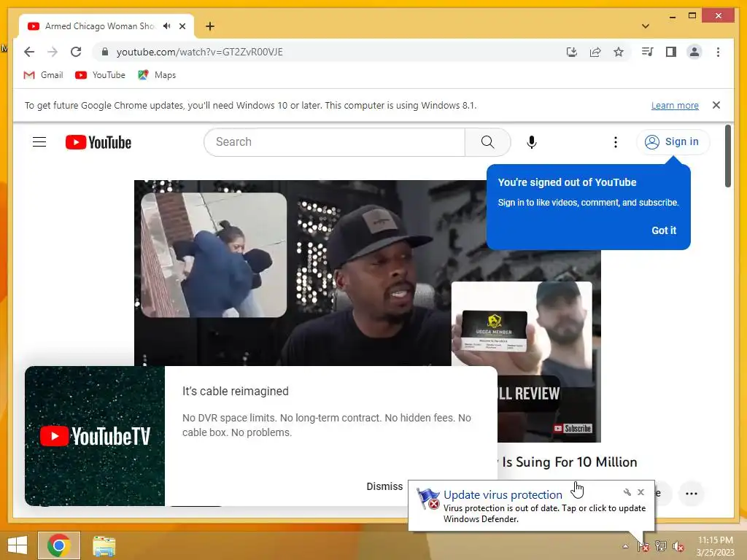Click Action Center flag tray icon
The height and width of the screenshot is (560, 747).
(x=643, y=546)
